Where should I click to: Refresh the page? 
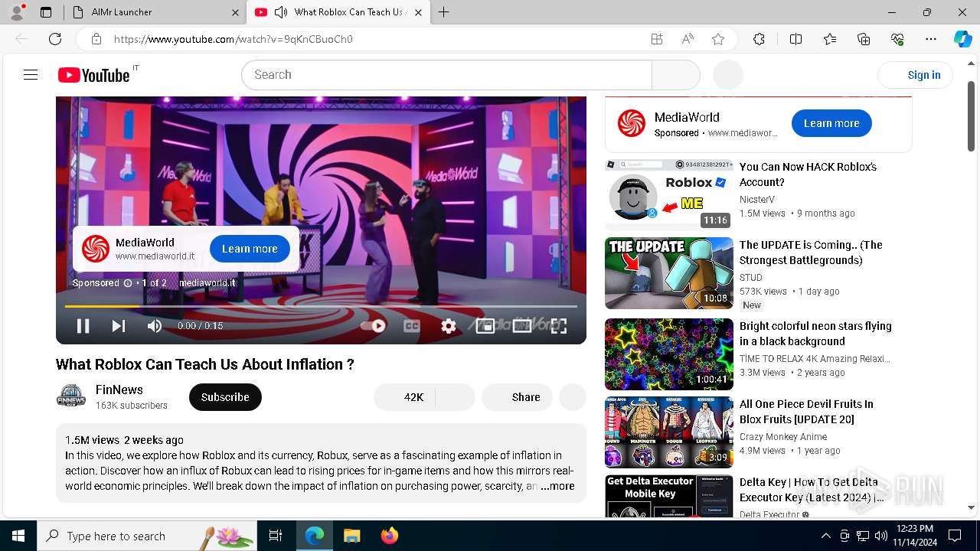point(55,39)
